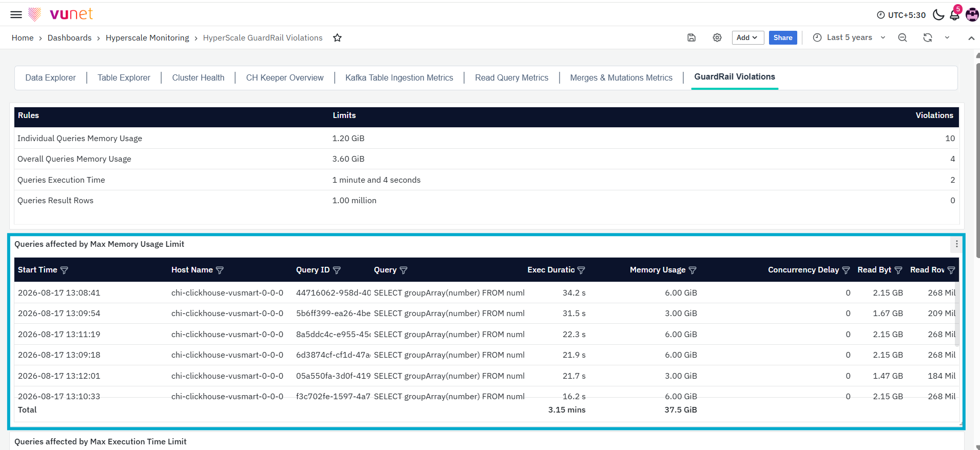This screenshot has width=980, height=450.
Task: Collapse the top toolbar chevron
Action: pos(971,38)
